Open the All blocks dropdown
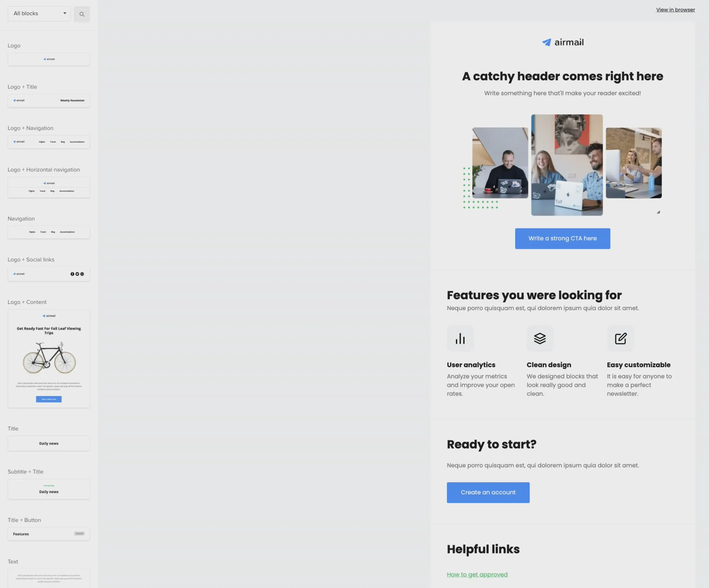 tap(39, 13)
